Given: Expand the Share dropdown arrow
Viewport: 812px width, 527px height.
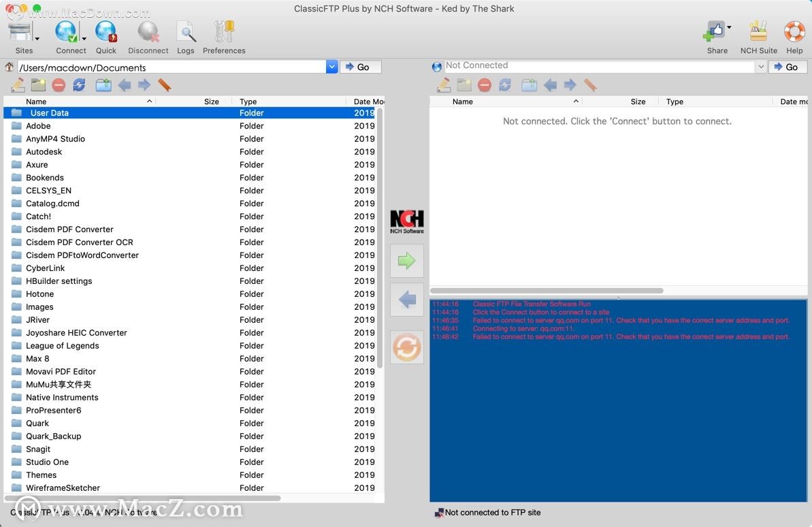Looking at the screenshot, I should (x=729, y=27).
